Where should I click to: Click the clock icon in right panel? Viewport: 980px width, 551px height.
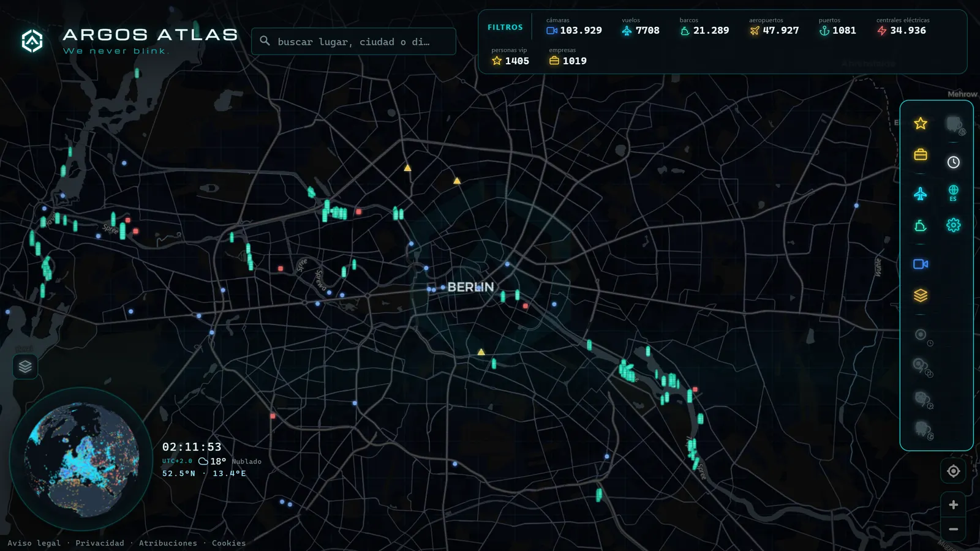[x=954, y=162]
